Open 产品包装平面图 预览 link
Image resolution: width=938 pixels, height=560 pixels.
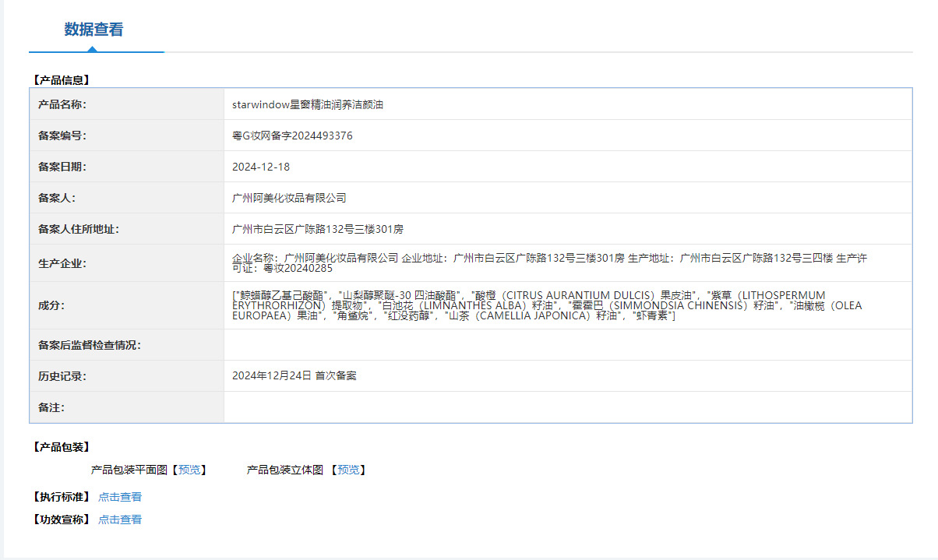[189, 470]
